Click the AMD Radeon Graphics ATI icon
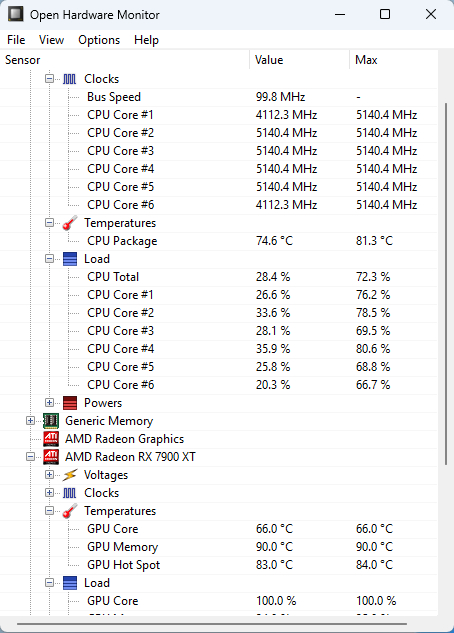This screenshot has width=454, height=633. pyautogui.click(x=51, y=439)
